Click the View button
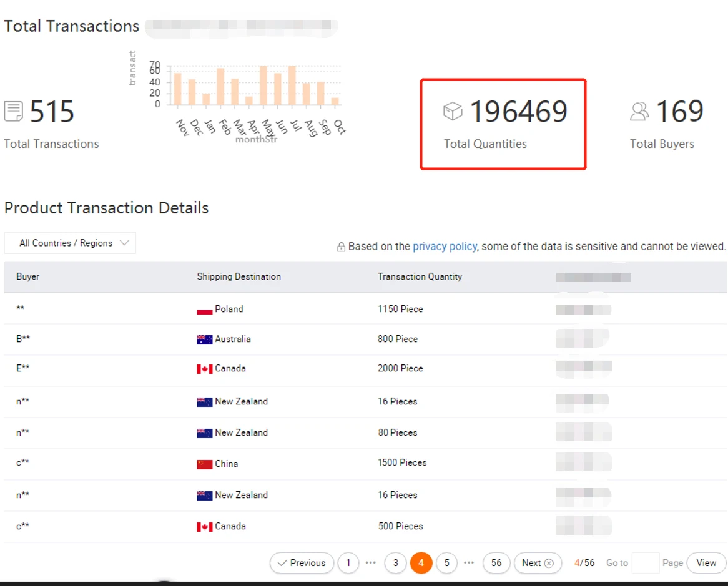Viewport: 728px width, 586px height. [x=706, y=563]
